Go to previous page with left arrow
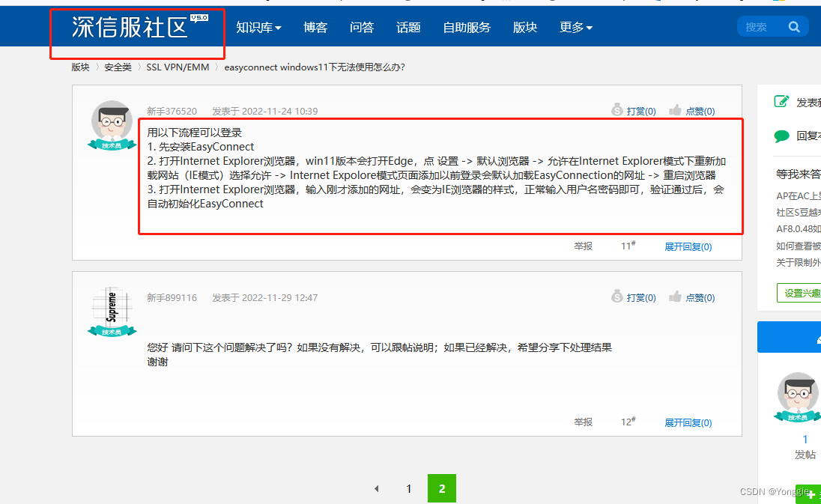Image resolution: width=821 pixels, height=504 pixels. tap(377, 488)
